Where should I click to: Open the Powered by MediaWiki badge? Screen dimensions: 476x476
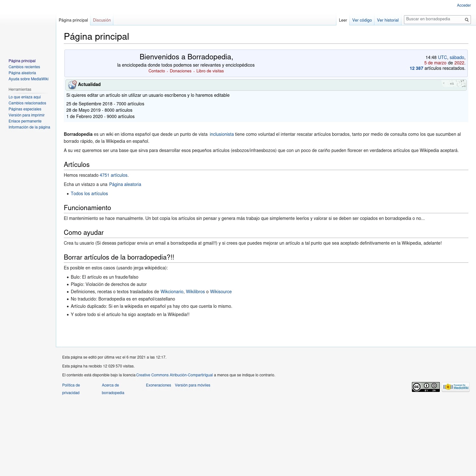click(x=456, y=387)
